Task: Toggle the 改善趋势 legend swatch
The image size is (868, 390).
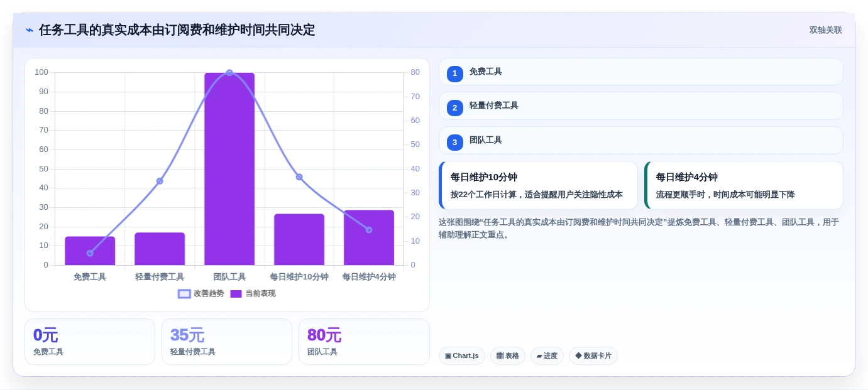Action: [x=184, y=294]
